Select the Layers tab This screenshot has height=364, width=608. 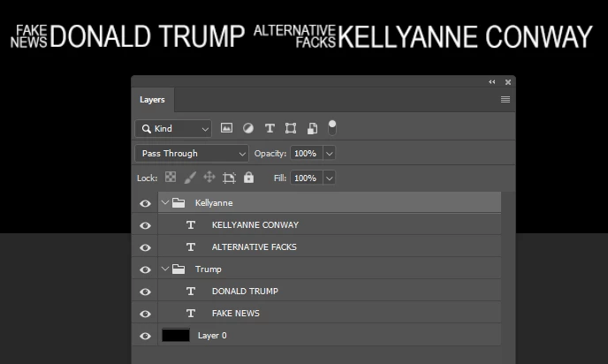(152, 100)
